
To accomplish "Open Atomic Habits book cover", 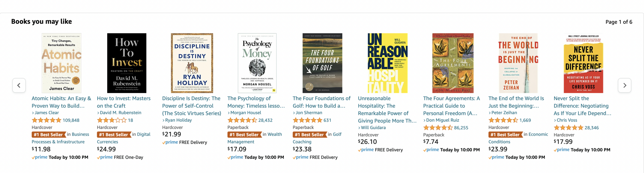I will click(61, 63).
